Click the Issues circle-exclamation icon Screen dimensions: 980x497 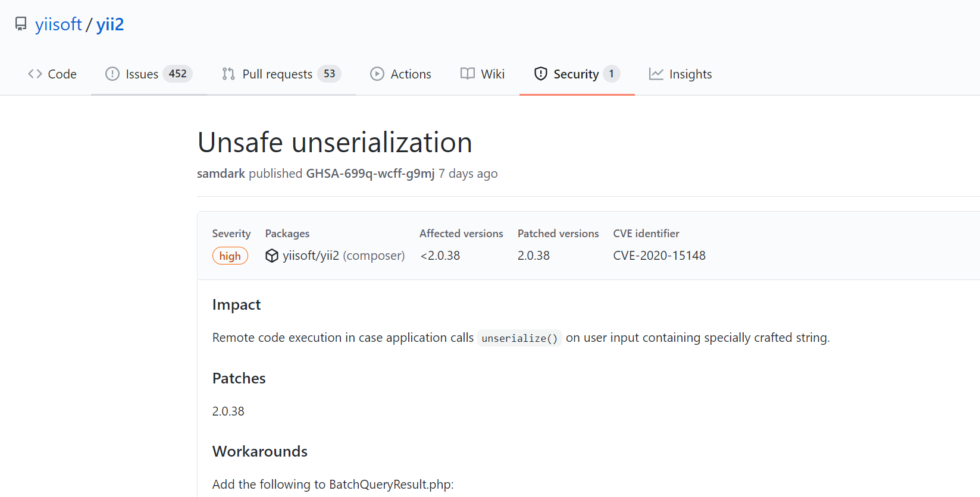click(112, 74)
